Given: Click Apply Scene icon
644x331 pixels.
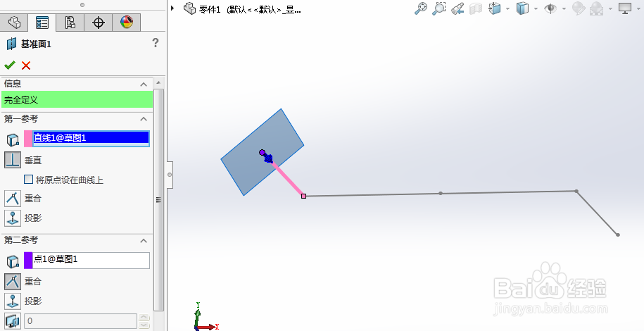Looking at the screenshot, I should coord(596,8).
